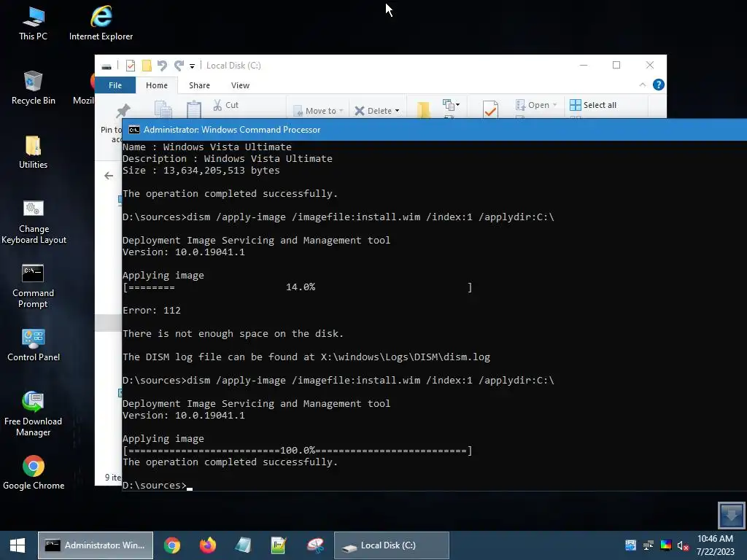Open the notepad icon in taskbar
This screenshot has height=560, width=747.
[x=243, y=545]
